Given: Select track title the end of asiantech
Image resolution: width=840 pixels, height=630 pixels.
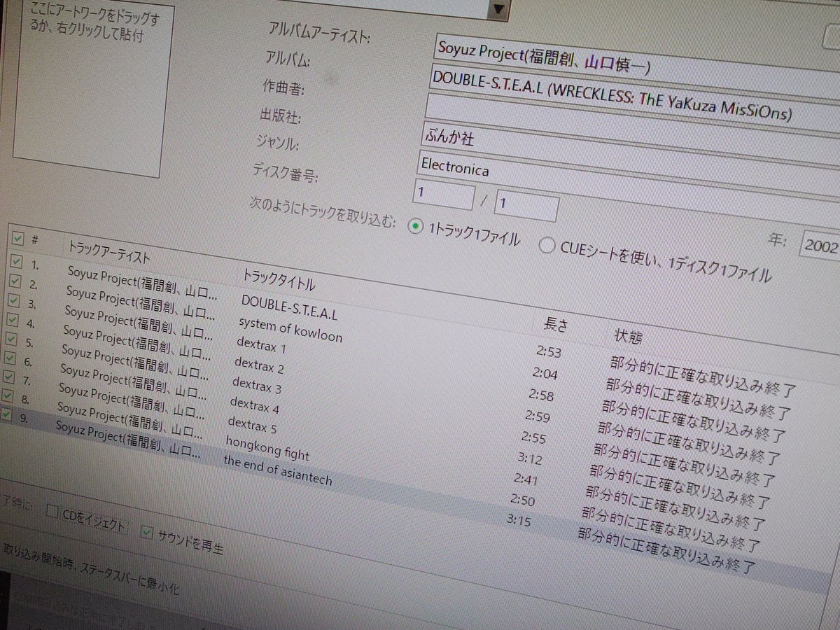Looking at the screenshot, I should [278, 470].
